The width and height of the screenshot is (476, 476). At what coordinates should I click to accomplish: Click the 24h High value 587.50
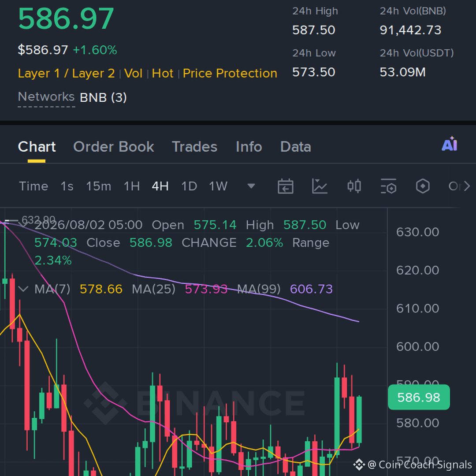314,30
